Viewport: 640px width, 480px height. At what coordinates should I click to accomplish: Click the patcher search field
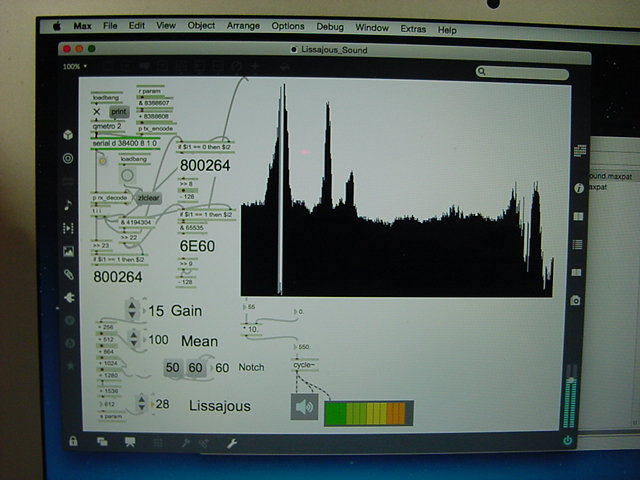tap(522, 73)
